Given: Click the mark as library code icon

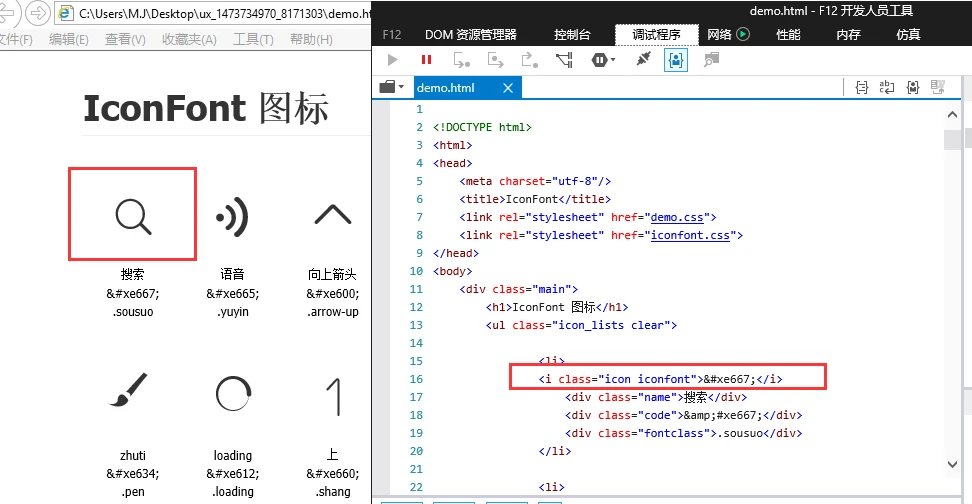Looking at the screenshot, I should pyautogui.click(x=912, y=87).
